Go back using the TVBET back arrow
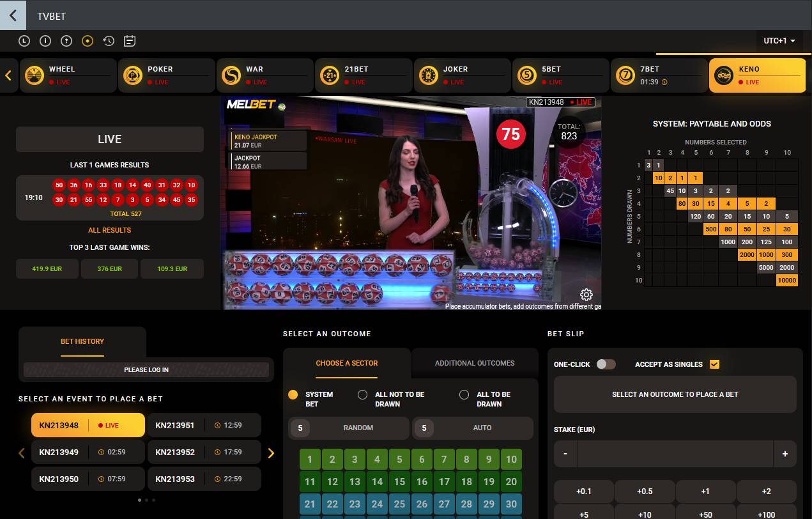Viewport: 812px width, 519px height. [x=13, y=15]
